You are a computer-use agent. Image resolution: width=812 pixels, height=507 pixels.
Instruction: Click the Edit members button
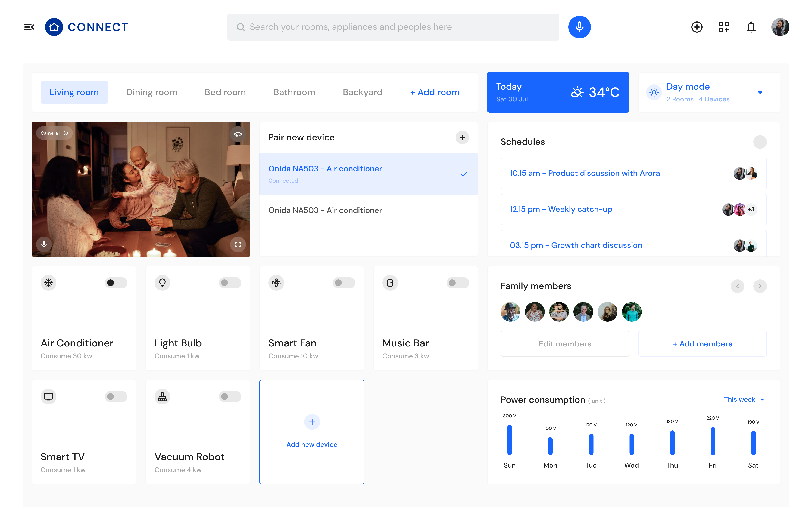pyautogui.click(x=564, y=343)
